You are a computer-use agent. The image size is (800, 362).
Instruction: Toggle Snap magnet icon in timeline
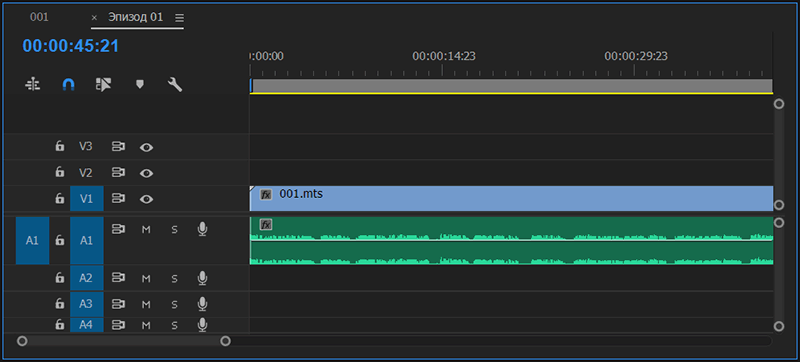click(68, 84)
